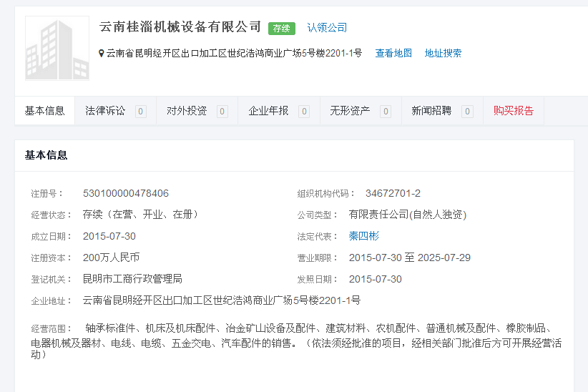Go to the 企业年报 tab

coord(268,111)
